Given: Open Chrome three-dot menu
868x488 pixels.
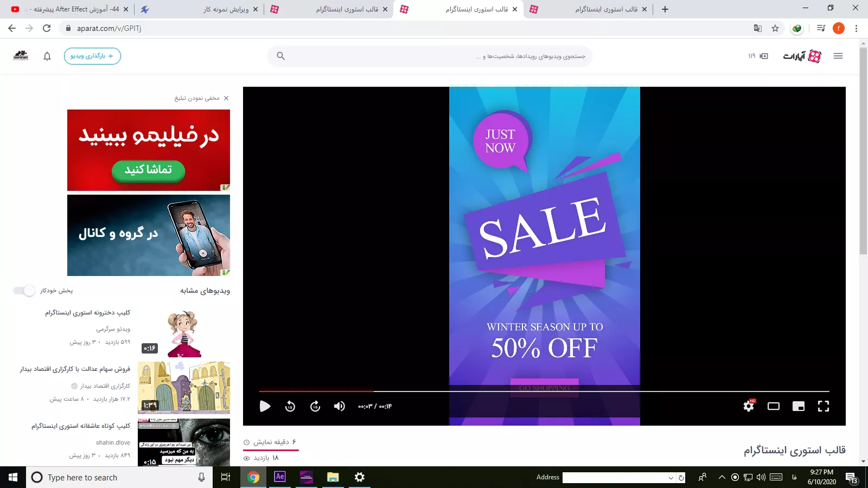Looking at the screenshot, I should 857,28.
